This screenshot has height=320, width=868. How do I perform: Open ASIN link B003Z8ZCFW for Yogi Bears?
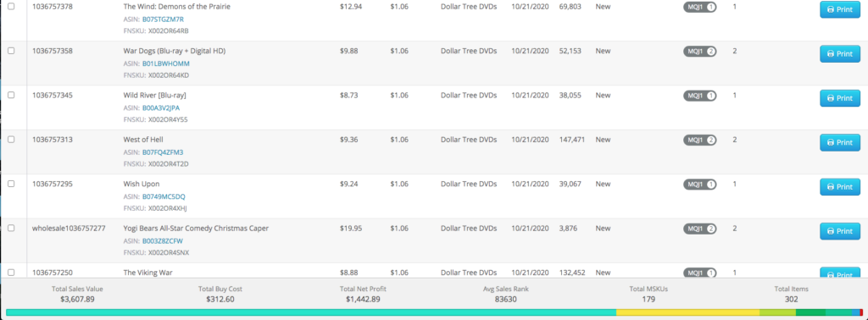point(163,241)
